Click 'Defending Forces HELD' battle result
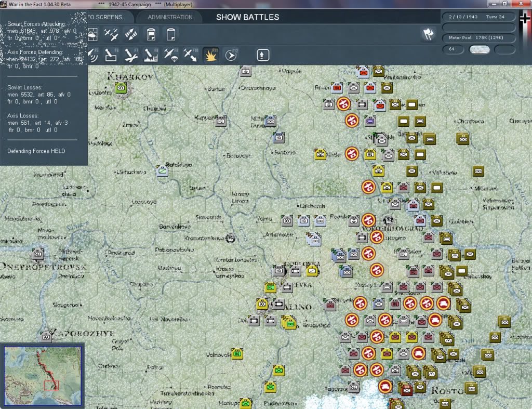Image resolution: width=532 pixels, height=409 pixels. click(36, 151)
